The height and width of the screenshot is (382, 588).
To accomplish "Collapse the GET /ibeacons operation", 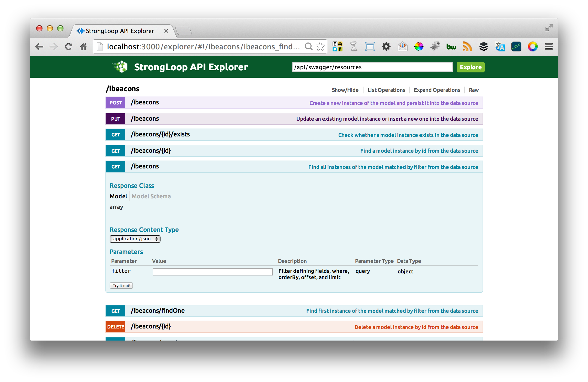I will point(145,167).
